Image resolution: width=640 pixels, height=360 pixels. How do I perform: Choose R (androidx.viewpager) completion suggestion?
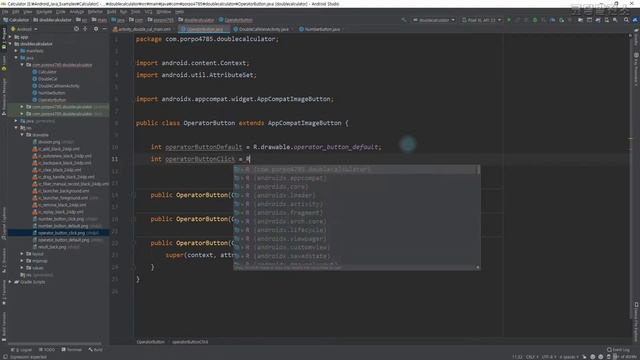356,239
